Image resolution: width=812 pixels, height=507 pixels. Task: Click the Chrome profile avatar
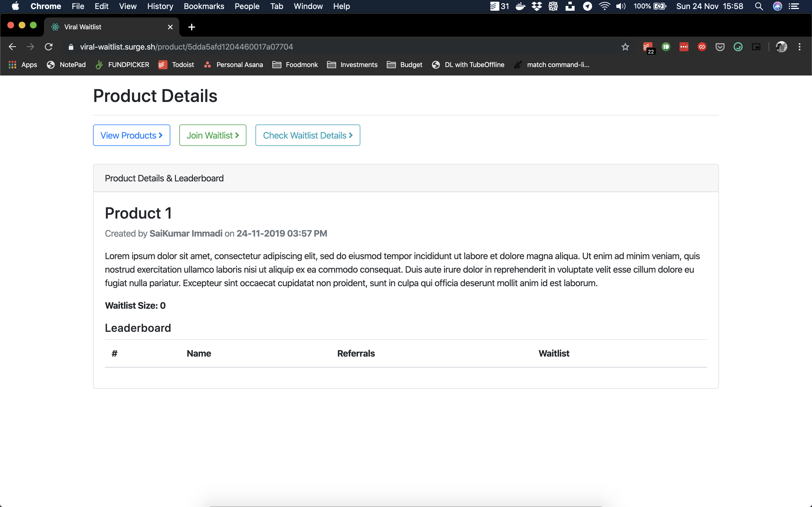click(x=781, y=47)
